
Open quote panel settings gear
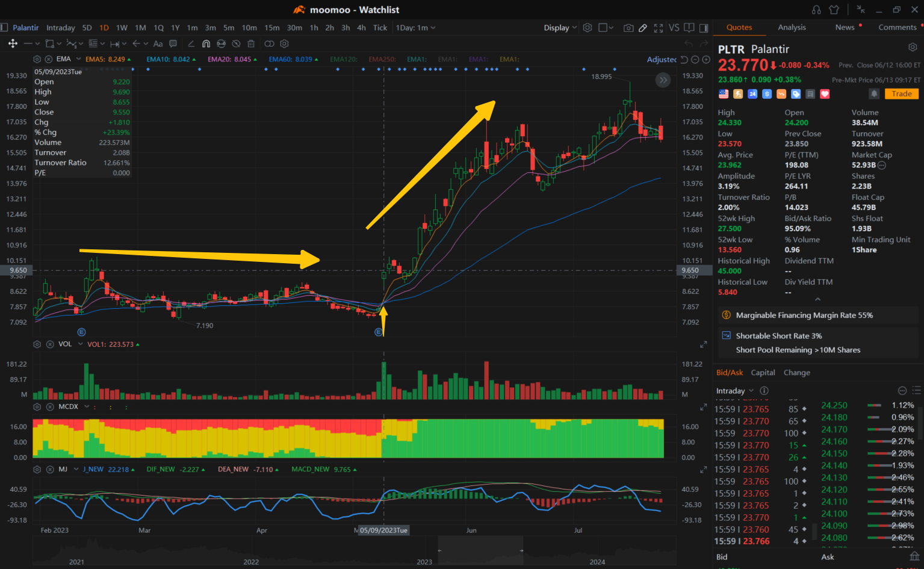click(x=913, y=47)
